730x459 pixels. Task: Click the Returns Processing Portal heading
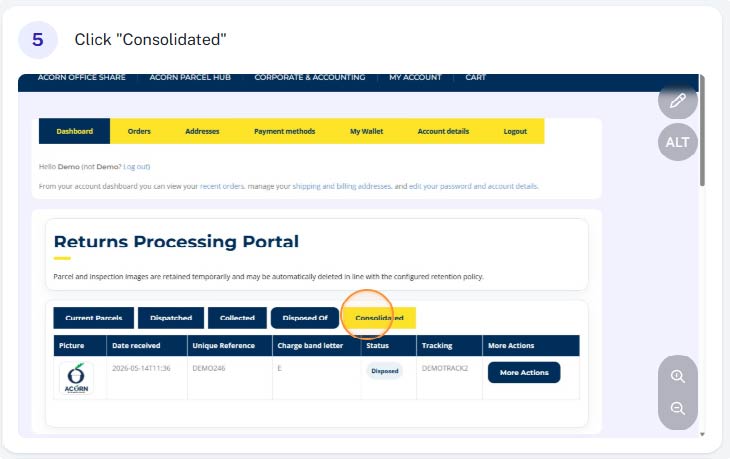point(176,242)
